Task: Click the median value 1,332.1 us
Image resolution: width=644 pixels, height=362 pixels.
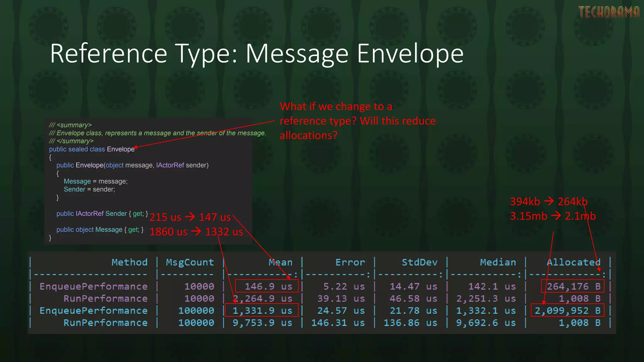Action: point(486,311)
